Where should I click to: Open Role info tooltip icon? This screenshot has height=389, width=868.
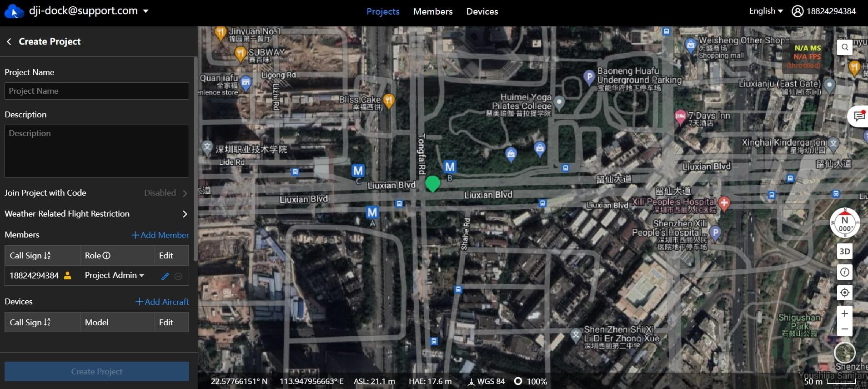[x=107, y=256]
